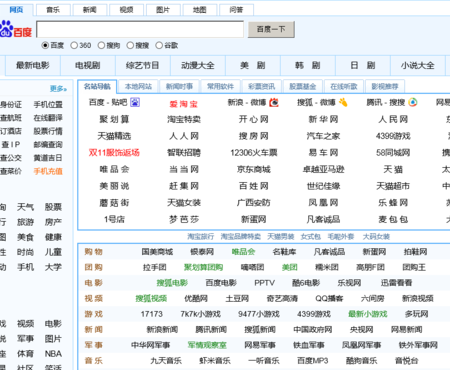This screenshot has width=450, height=370.
Task: Choose the 搜搜 radio button
Action: pos(130,45)
